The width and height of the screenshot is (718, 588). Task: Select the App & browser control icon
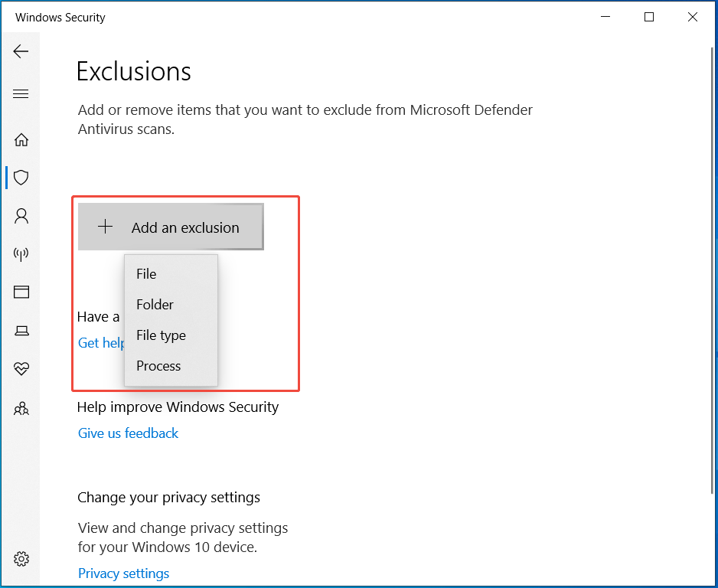(x=21, y=292)
